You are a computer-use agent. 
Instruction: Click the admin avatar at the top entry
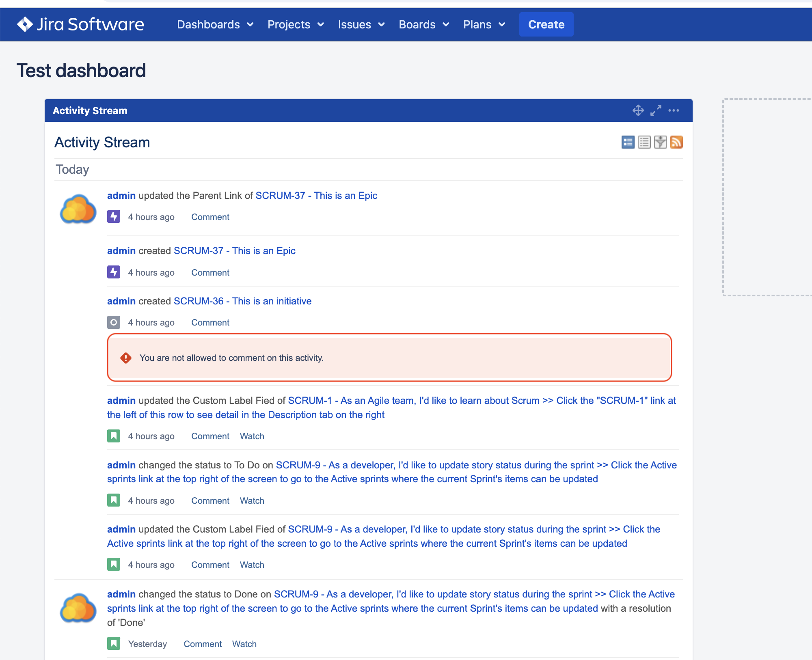coord(78,209)
